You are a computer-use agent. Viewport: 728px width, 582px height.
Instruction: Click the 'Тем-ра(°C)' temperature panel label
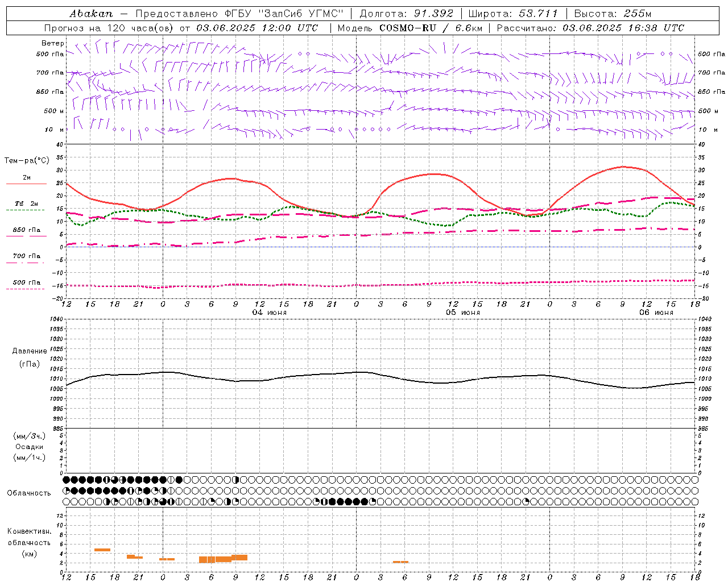tap(27, 161)
